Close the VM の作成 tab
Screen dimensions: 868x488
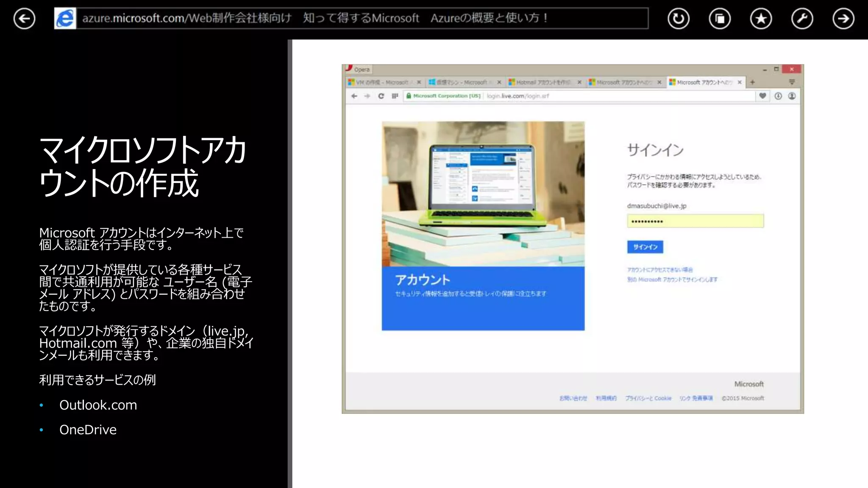pyautogui.click(x=419, y=82)
